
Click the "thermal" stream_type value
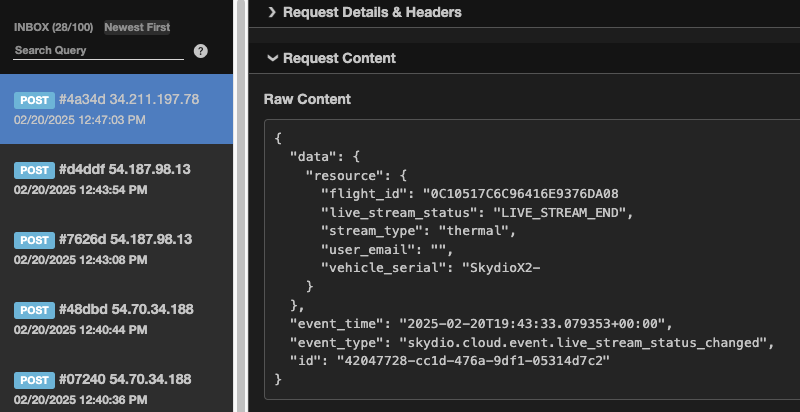[x=473, y=231]
